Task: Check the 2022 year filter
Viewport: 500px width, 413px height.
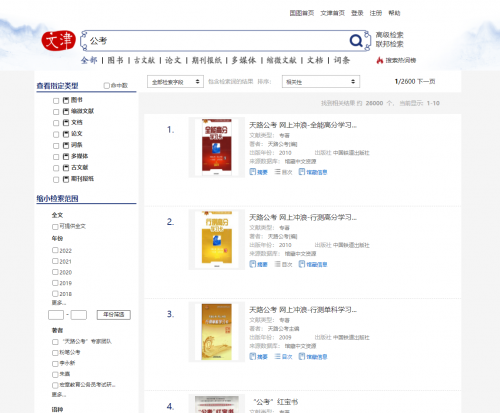Action: (55, 250)
